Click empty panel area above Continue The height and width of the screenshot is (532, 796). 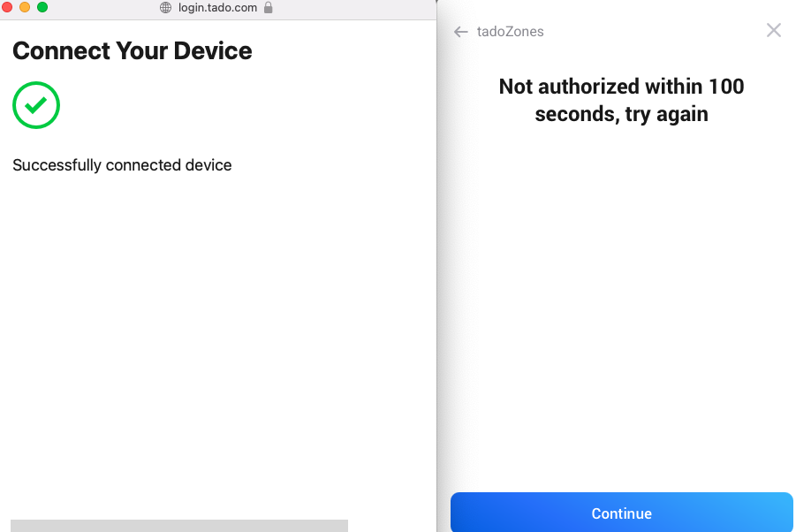tap(621, 305)
